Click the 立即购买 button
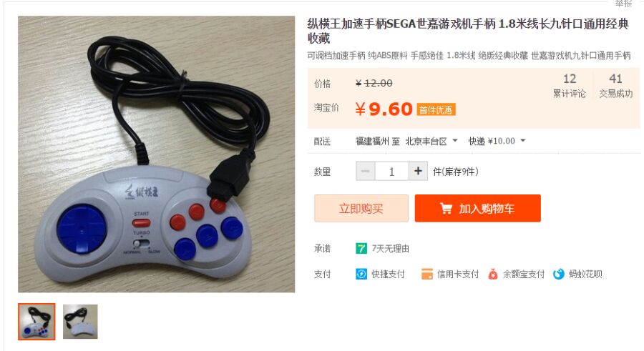This screenshot has width=644, height=351. pos(361,208)
